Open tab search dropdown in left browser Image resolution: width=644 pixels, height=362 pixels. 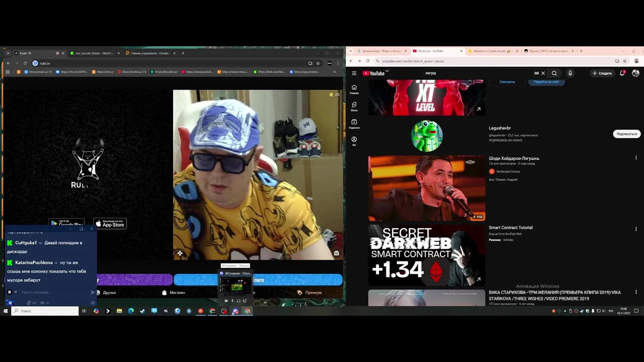pyautogui.click(x=8, y=53)
